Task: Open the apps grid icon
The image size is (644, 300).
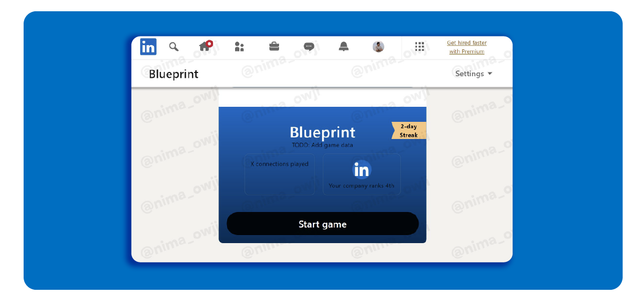Action: click(420, 47)
